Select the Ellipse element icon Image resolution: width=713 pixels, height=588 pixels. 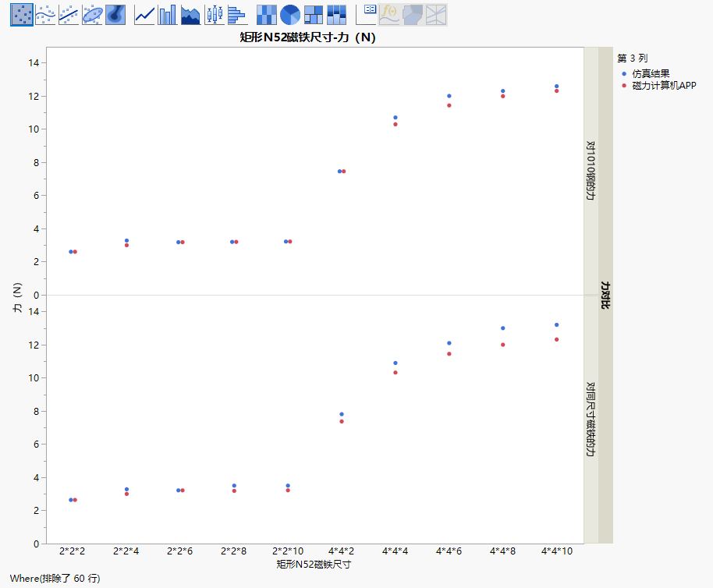(92, 14)
